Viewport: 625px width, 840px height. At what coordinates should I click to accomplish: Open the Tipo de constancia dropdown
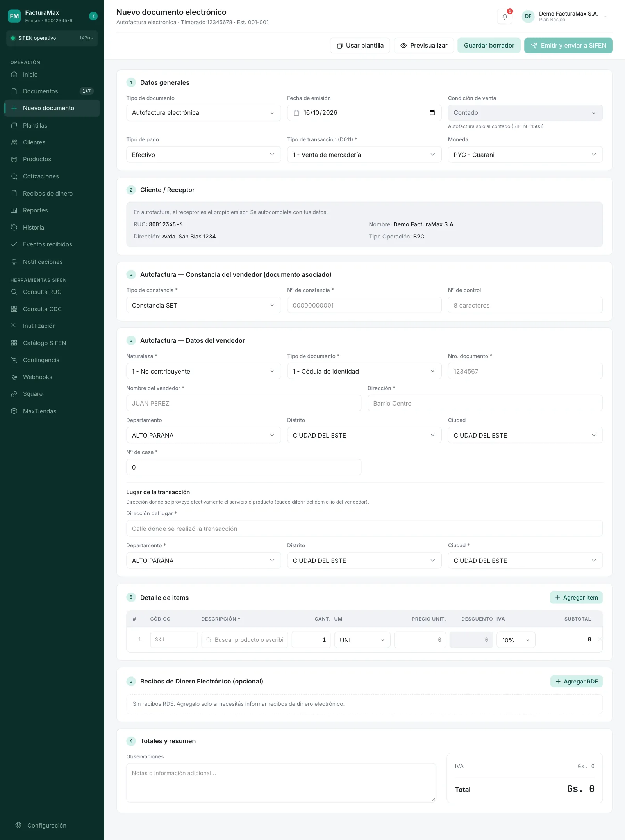pyautogui.click(x=204, y=305)
